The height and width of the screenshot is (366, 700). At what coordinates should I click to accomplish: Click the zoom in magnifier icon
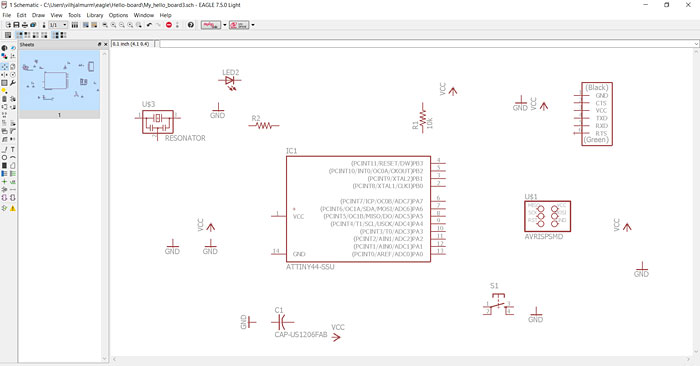113,25
